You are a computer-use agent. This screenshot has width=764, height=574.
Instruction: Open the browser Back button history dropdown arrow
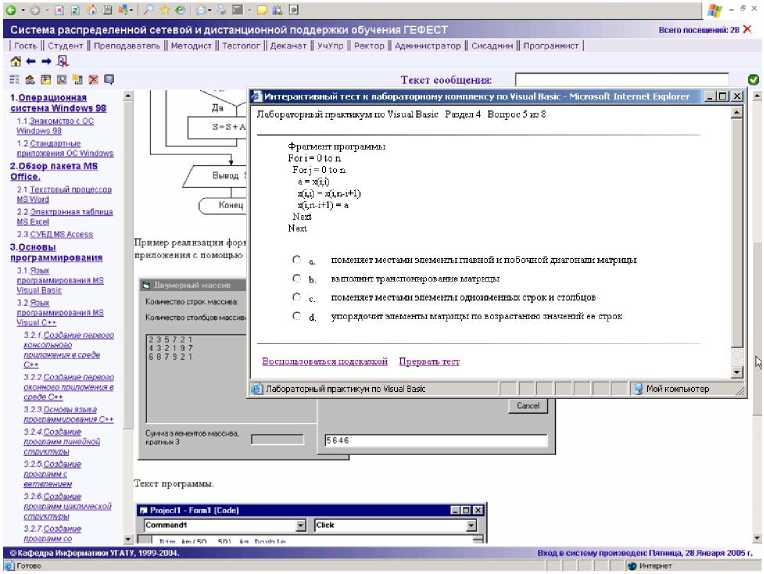pyautogui.click(x=22, y=10)
